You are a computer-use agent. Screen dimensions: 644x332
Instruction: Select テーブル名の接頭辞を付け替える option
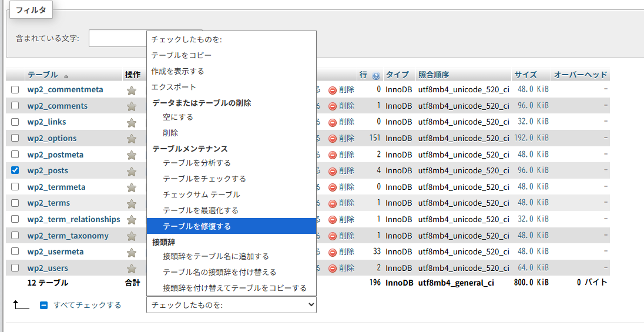pos(232,272)
